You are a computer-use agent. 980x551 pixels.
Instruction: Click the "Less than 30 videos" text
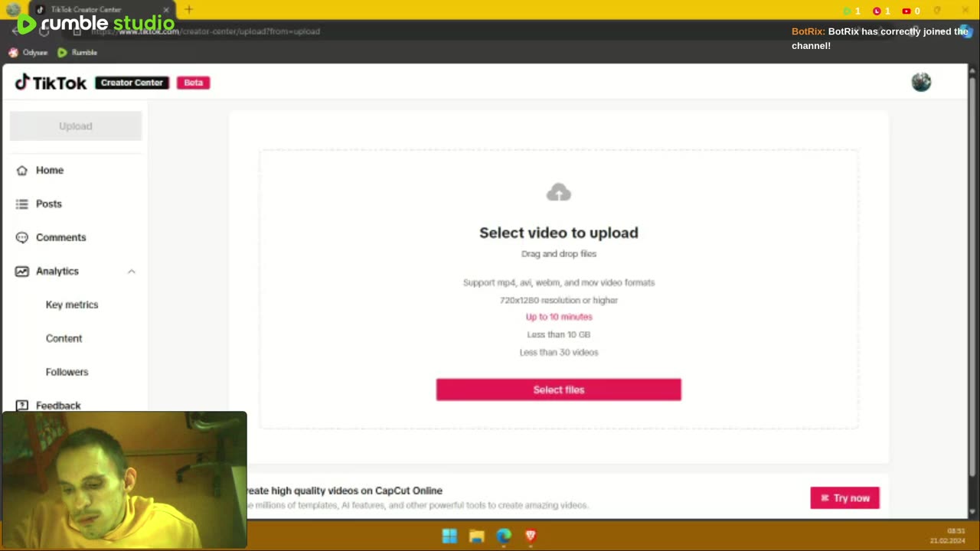tap(559, 352)
